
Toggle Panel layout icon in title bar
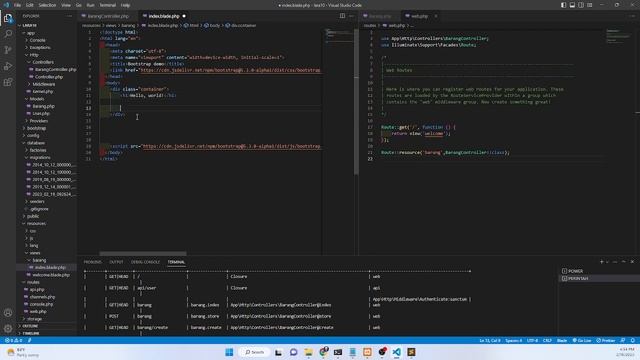(572, 5)
